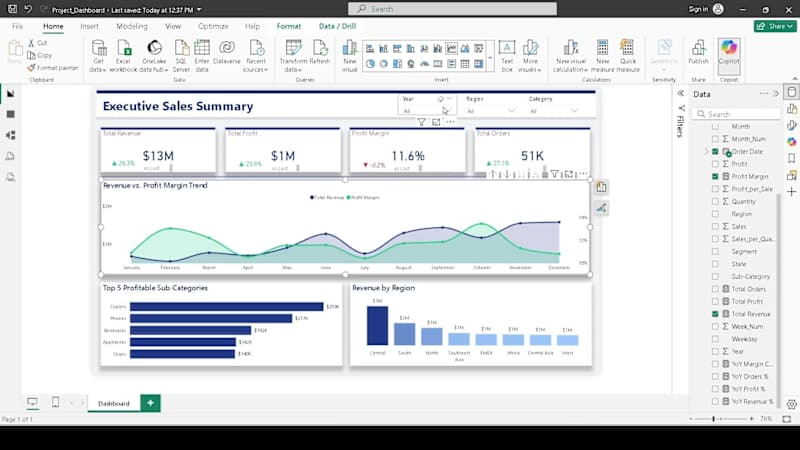This screenshot has height=450, width=800.
Task: Open OneLake data hub
Action: click(154, 48)
